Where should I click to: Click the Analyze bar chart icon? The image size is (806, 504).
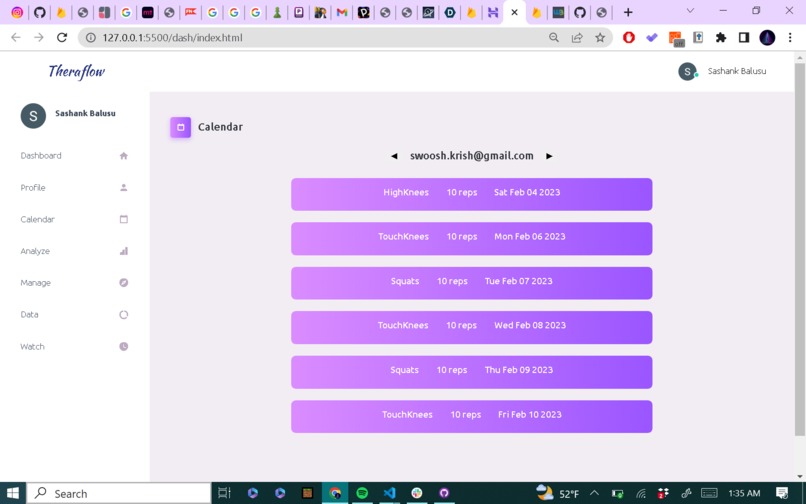pos(123,251)
